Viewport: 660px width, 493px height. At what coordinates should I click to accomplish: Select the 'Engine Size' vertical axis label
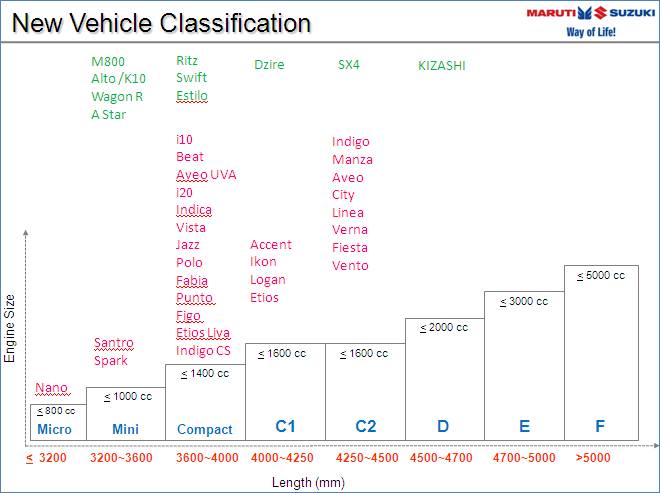pos(10,328)
